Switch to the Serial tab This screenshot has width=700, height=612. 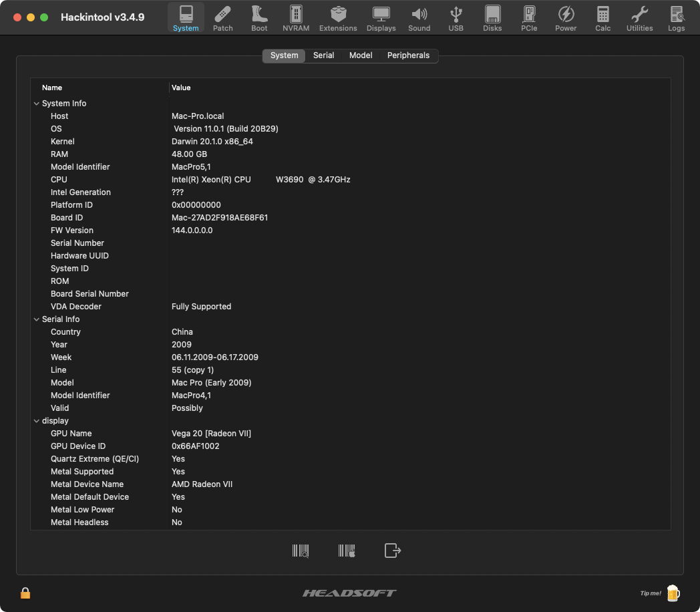coord(323,55)
